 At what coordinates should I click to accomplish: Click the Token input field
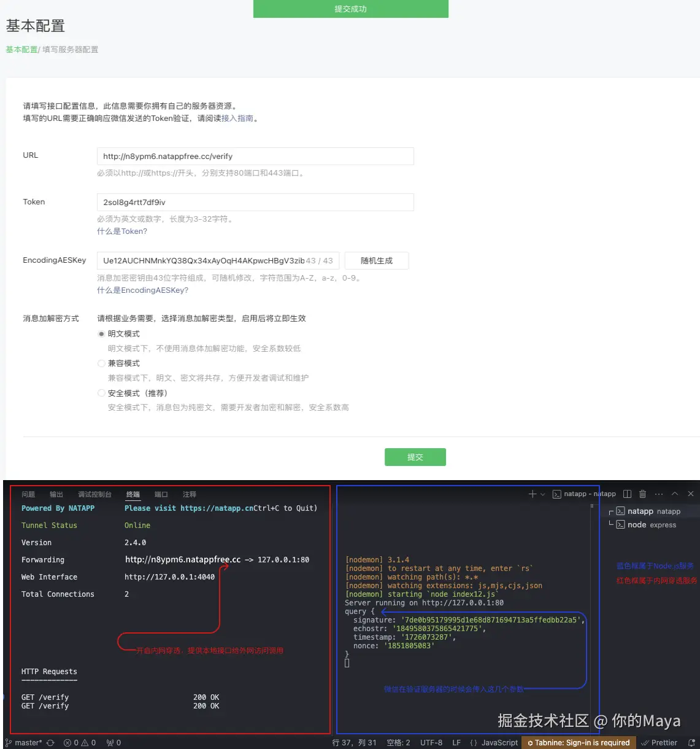[255, 202]
